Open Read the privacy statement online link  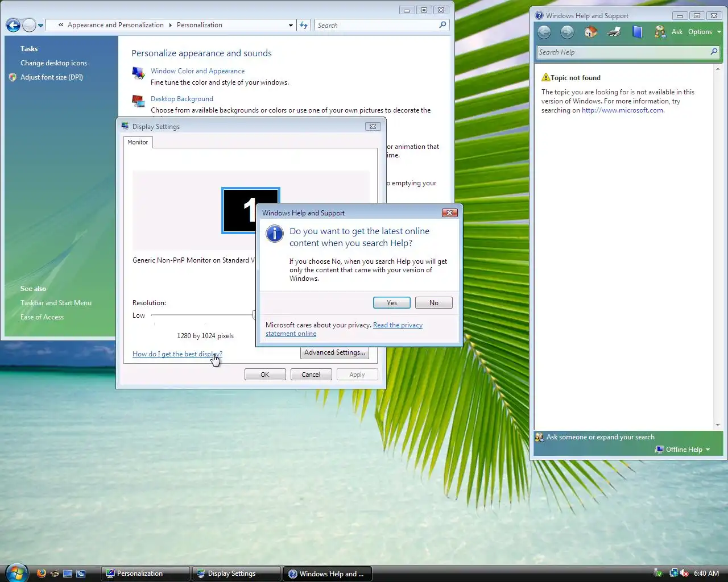pyautogui.click(x=344, y=329)
